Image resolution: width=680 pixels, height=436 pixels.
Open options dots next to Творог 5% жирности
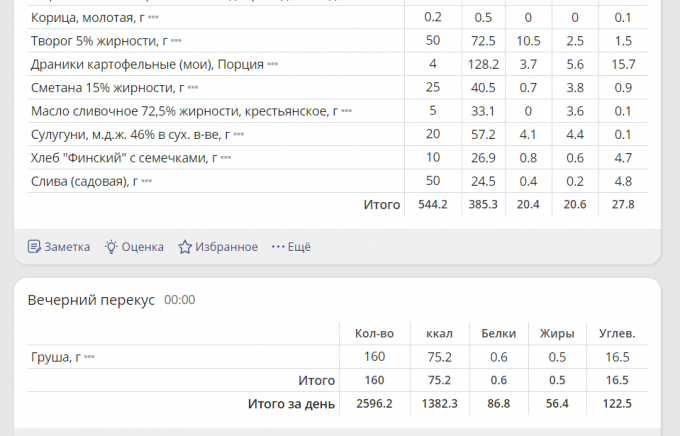pyautogui.click(x=176, y=41)
